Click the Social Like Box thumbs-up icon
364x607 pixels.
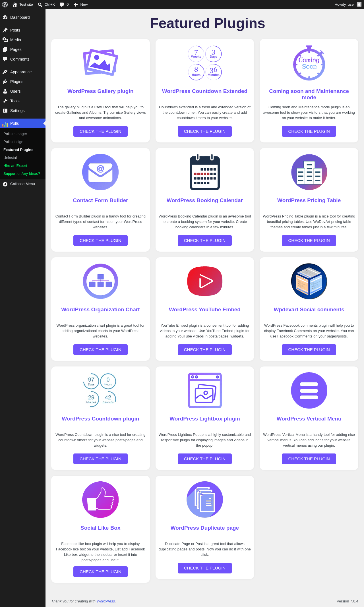100,500
